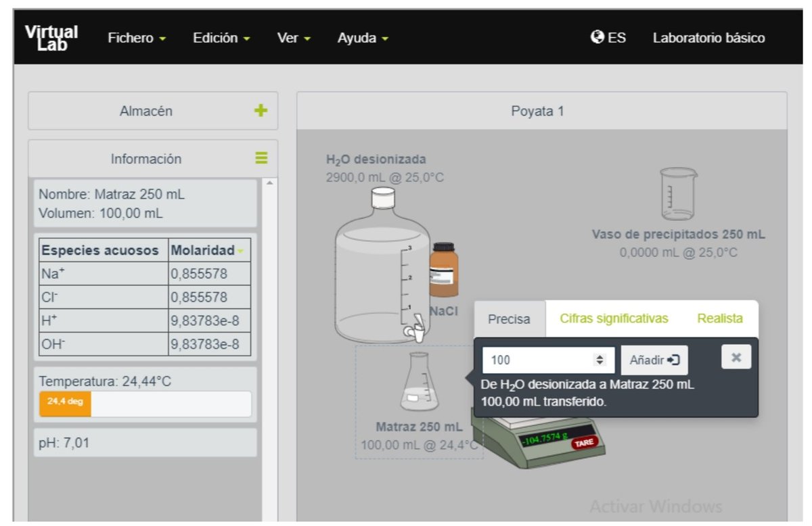This screenshot has width=812, height=526.
Task: Click the Almacén panel header
Action: (153, 111)
